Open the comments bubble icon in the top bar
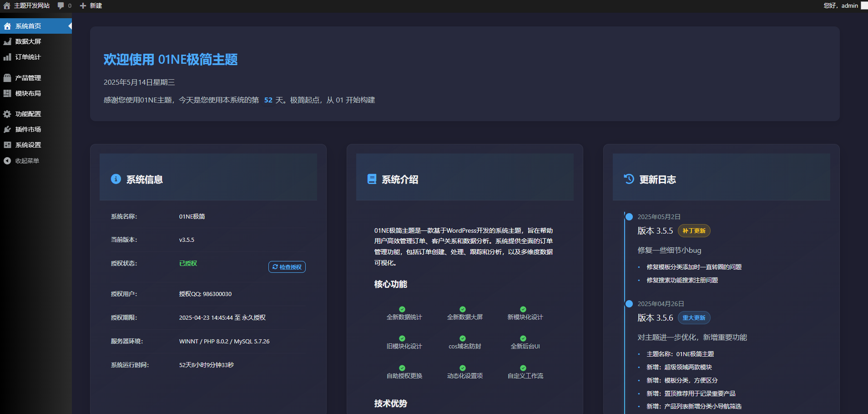 tap(61, 5)
